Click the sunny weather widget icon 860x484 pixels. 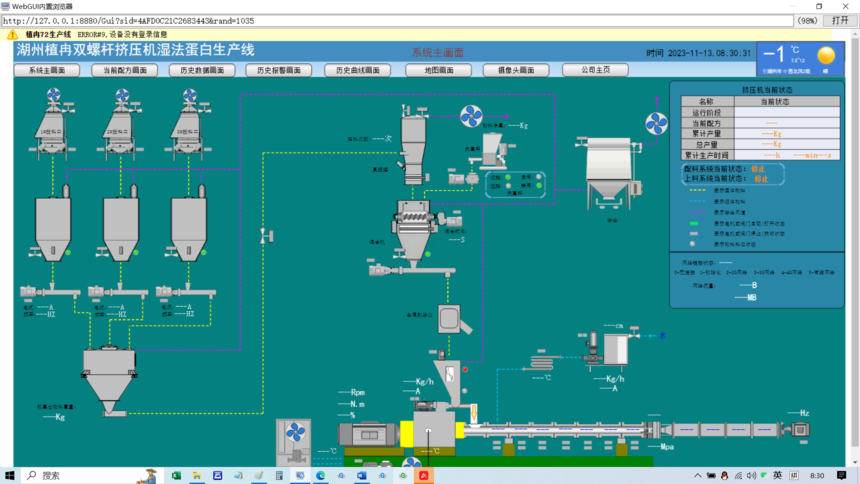tap(826, 55)
